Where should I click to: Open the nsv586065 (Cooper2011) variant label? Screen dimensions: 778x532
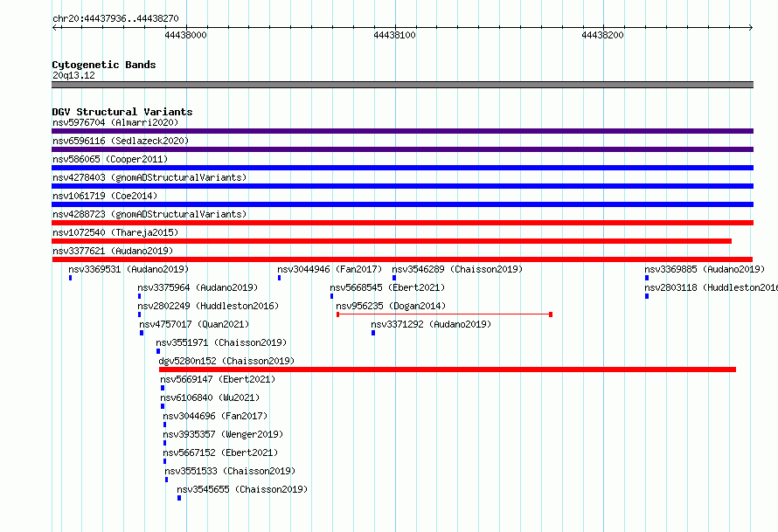coord(110,159)
